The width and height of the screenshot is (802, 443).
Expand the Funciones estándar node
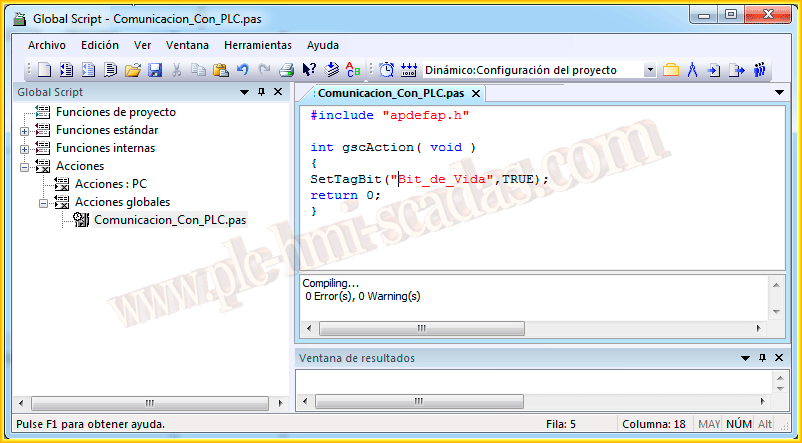click(x=24, y=130)
